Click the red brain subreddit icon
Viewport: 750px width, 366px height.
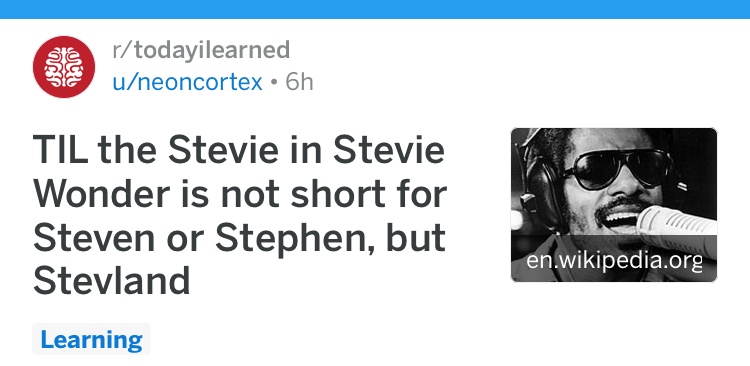point(64,67)
